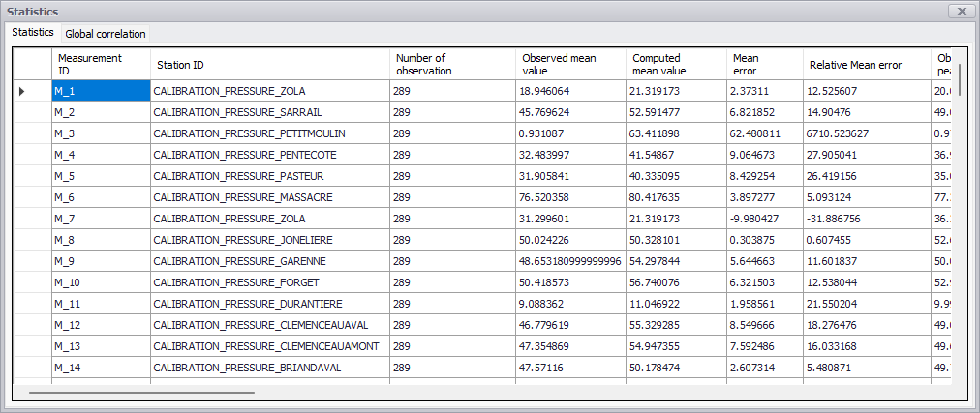Image resolution: width=980 pixels, height=413 pixels.
Task: Select the M_6 measurement cell
Action: click(x=101, y=197)
